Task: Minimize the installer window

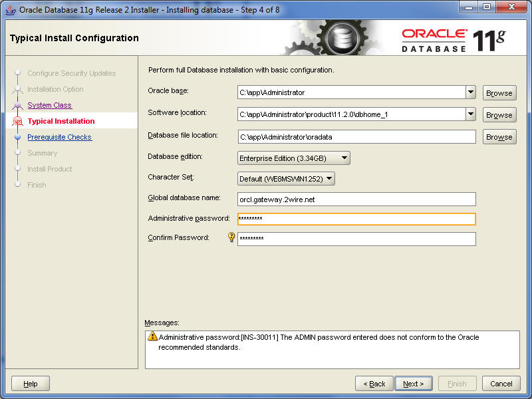Action: coord(469,7)
